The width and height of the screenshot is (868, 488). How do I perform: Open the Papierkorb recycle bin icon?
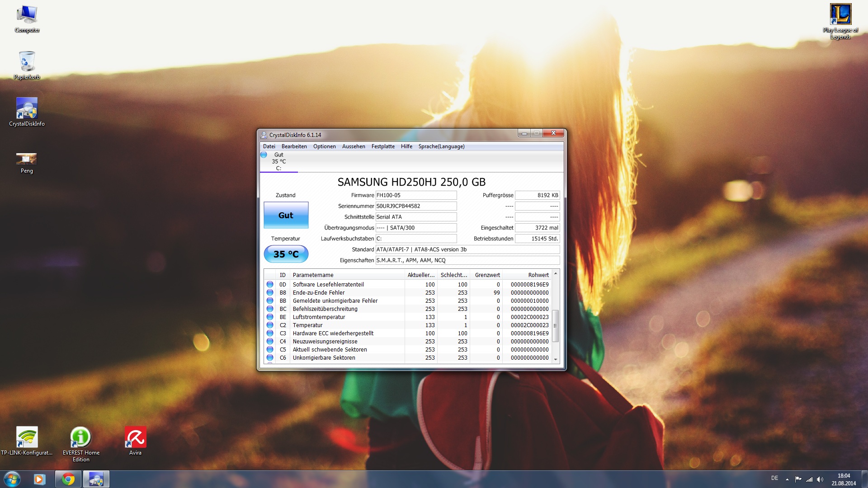point(27,62)
